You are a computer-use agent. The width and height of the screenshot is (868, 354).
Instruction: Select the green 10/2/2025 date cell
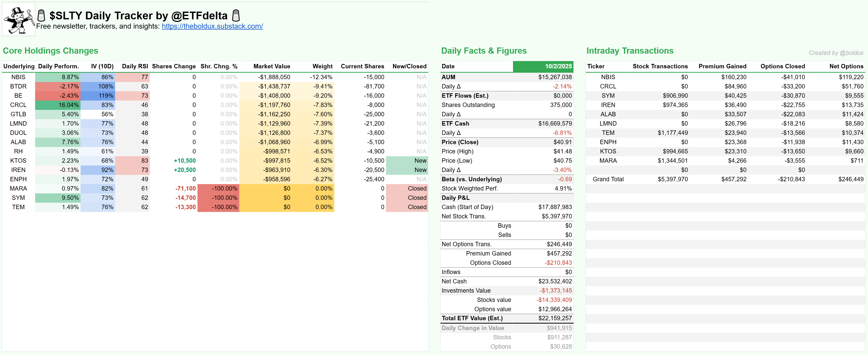pyautogui.click(x=543, y=66)
